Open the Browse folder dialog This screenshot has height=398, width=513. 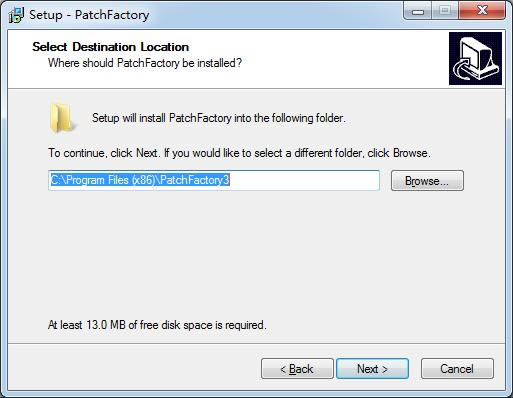[427, 181]
